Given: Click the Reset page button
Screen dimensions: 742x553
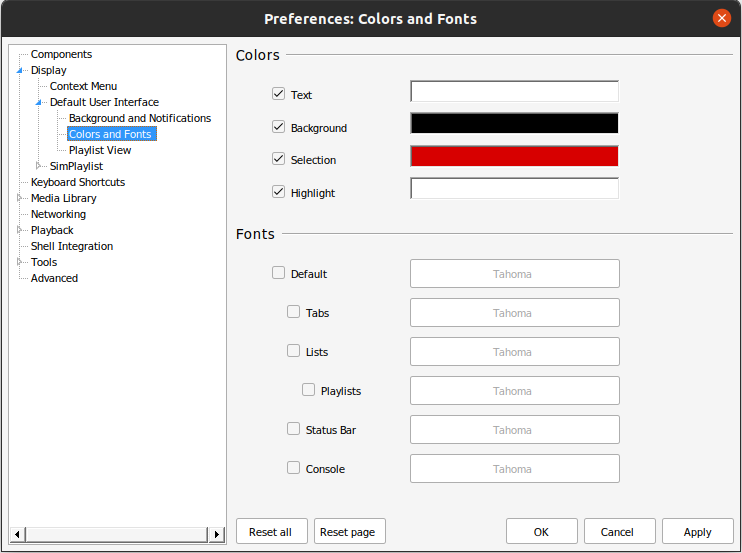Looking at the screenshot, I should [350, 531].
